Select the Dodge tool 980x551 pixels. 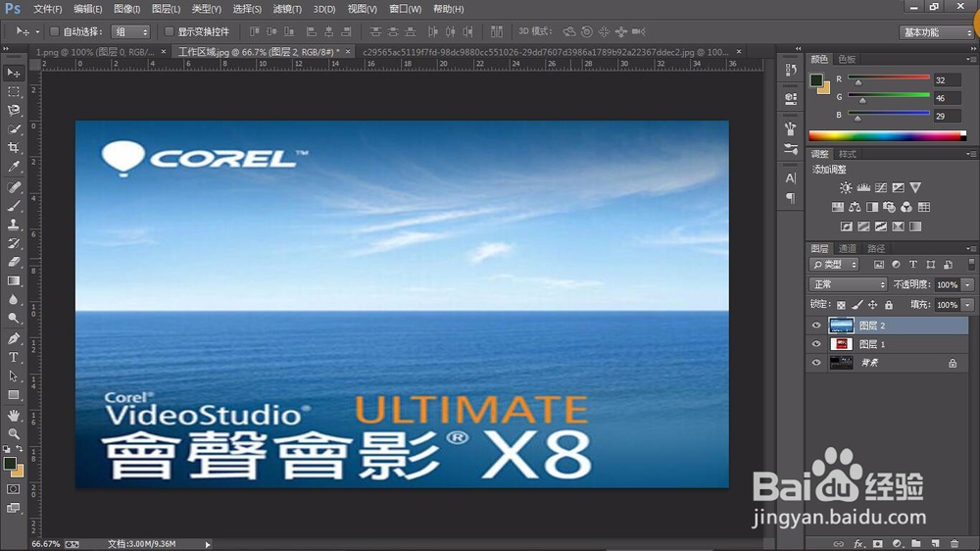13,319
